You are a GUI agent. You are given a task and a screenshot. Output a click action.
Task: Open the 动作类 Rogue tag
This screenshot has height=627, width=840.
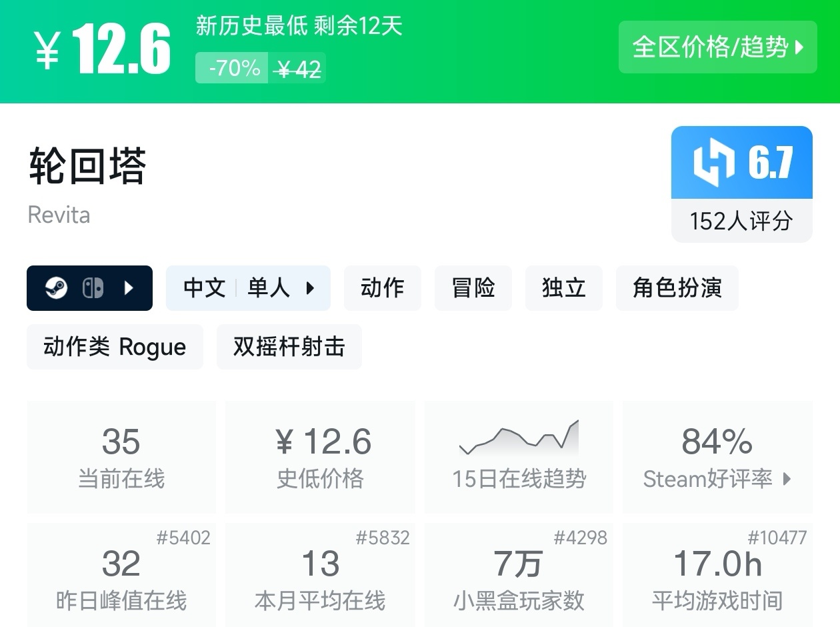pyautogui.click(x=115, y=347)
